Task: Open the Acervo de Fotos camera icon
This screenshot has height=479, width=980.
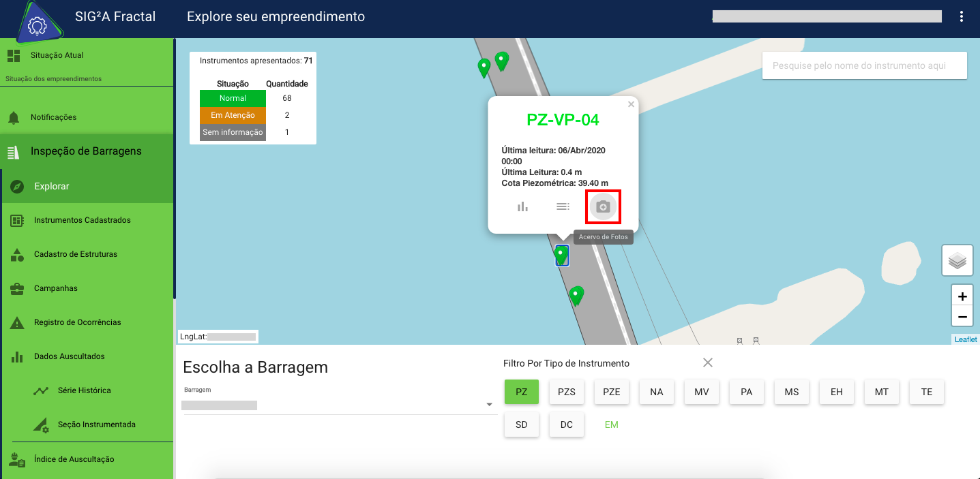Action: (x=603, y=206)
